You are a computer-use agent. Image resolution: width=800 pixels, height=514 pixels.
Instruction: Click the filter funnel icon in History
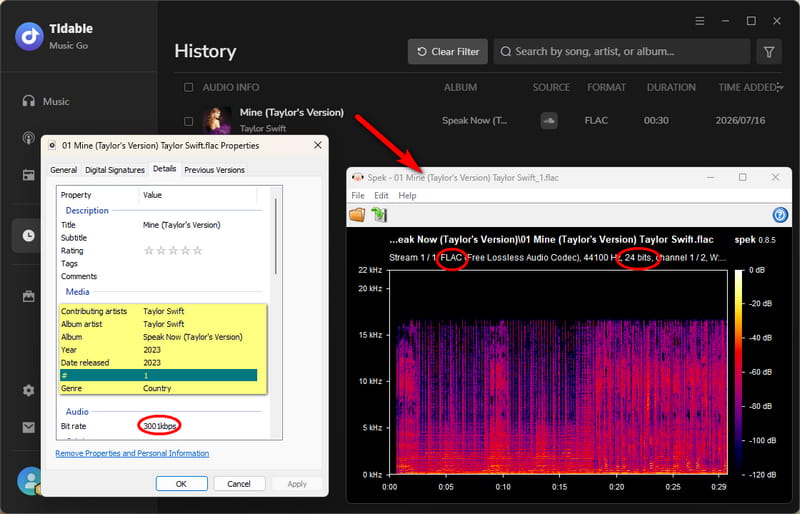(x=769, y=52)
